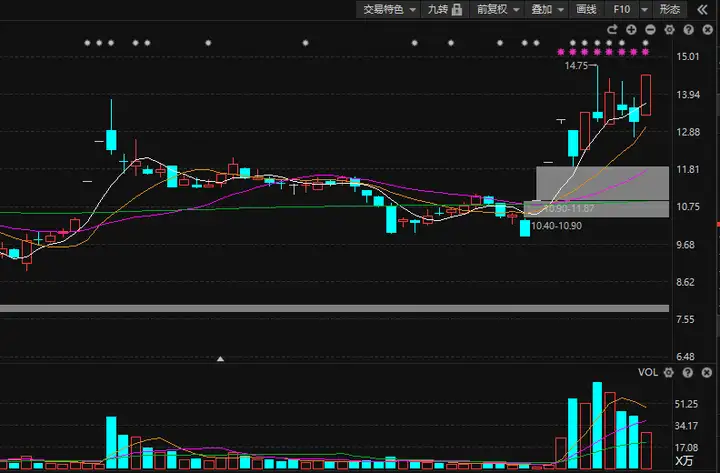Screen dimensions: 720x473
Task: Open the VOL panel settings gear
Action: [669, 372]
